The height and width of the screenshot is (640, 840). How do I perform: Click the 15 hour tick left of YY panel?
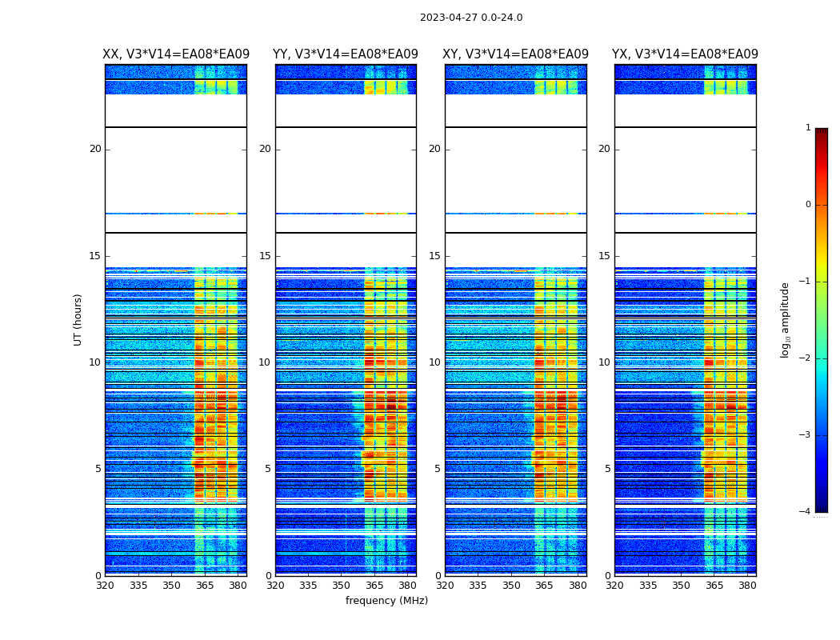(x=265, y=256)
